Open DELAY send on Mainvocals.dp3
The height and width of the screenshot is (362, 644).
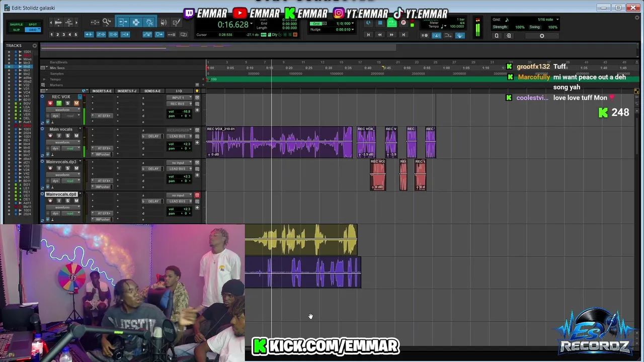point(153,168)
